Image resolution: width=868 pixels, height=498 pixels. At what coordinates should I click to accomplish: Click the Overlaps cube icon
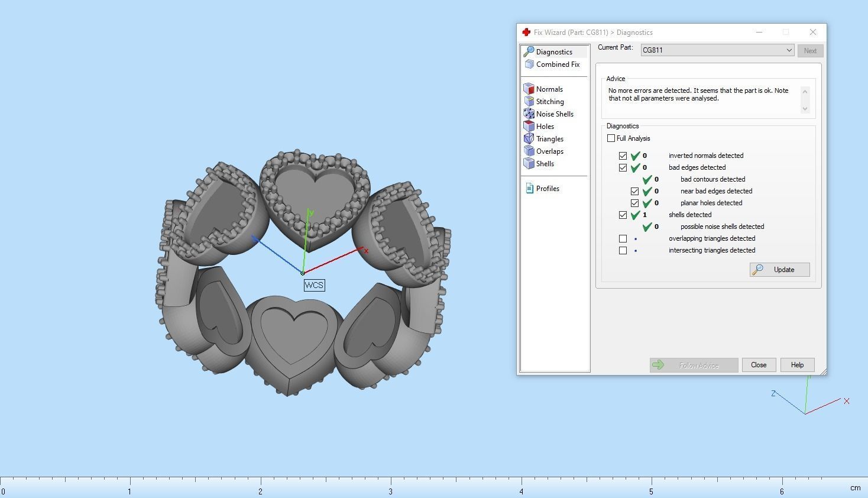click(x=529, y=151)
